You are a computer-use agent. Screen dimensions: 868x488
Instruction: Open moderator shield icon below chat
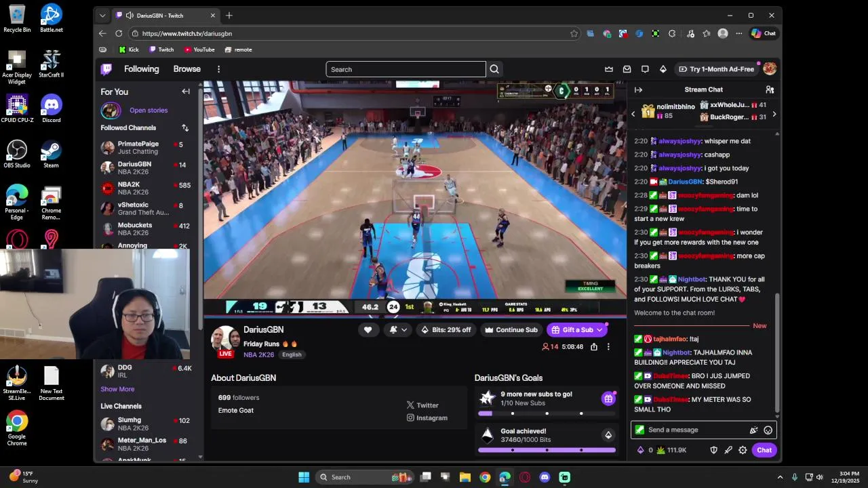(x=713, y=450)
